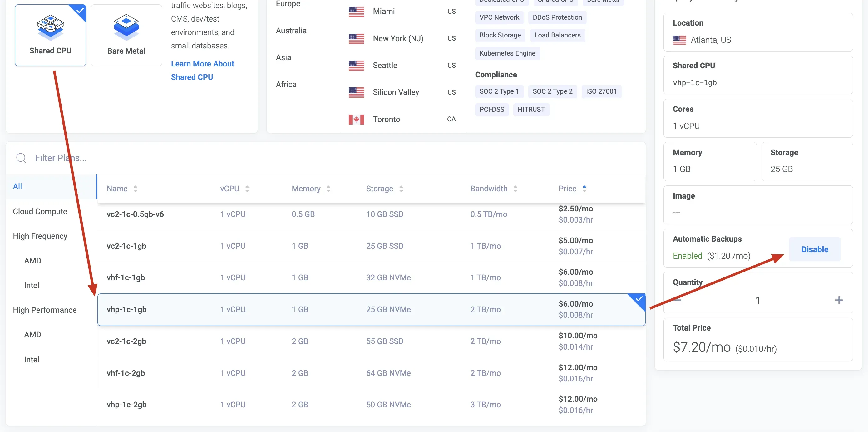The height and width of the screenshot is (432, 868).
Task: Click the search magnifier icon
Action: click(x=21, y=158)
